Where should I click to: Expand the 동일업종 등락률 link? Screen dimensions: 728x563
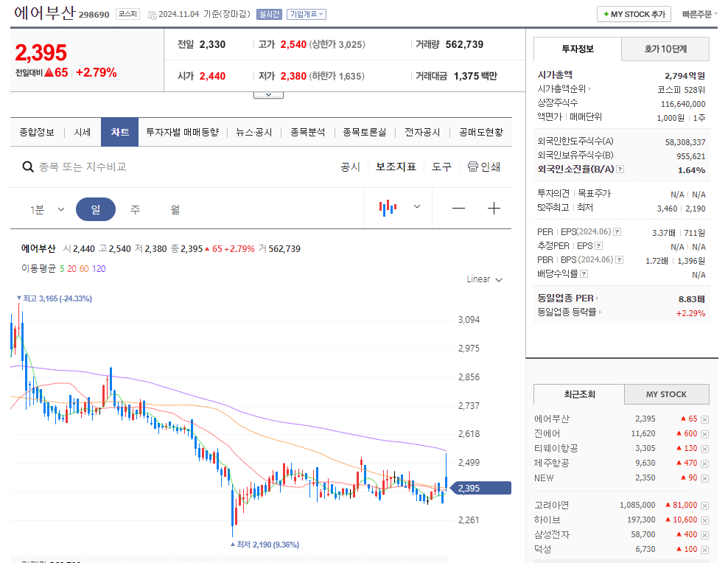(x=570, y=312)
